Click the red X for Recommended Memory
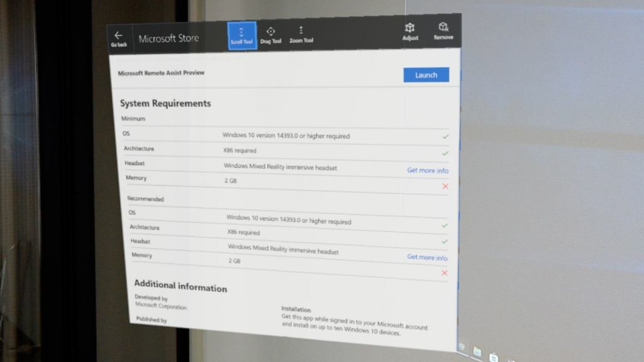644x362 pixels. [x=445, y=273]
